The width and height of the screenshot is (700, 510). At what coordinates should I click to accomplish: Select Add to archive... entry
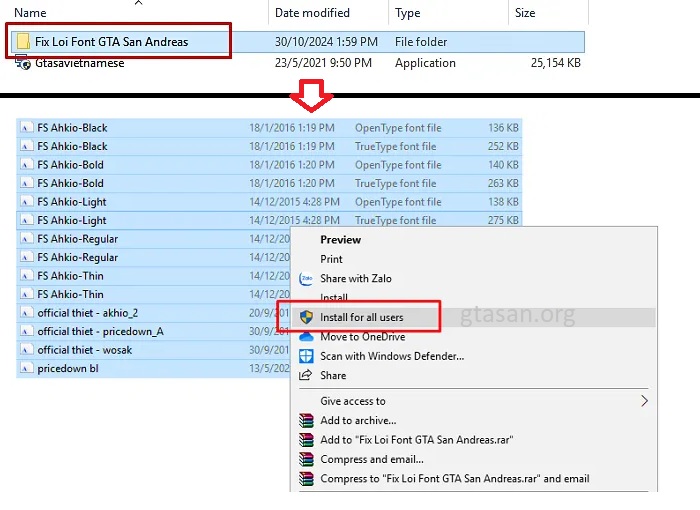[x=358, y=421]
